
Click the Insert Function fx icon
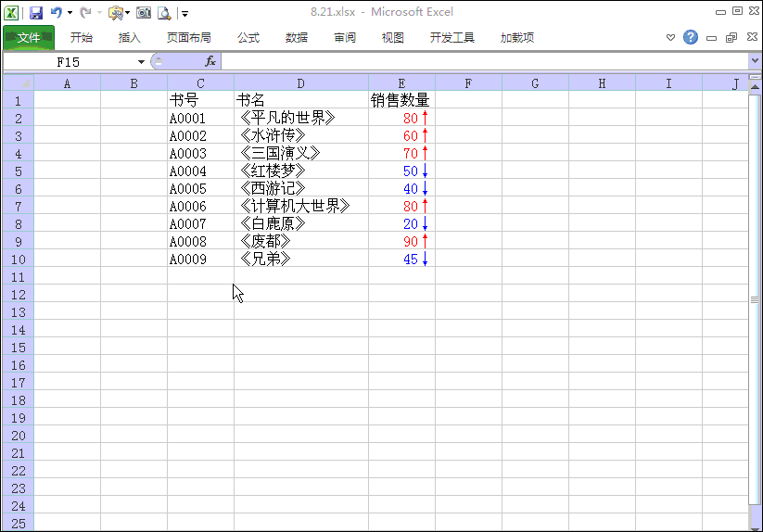tap(210, 61)
